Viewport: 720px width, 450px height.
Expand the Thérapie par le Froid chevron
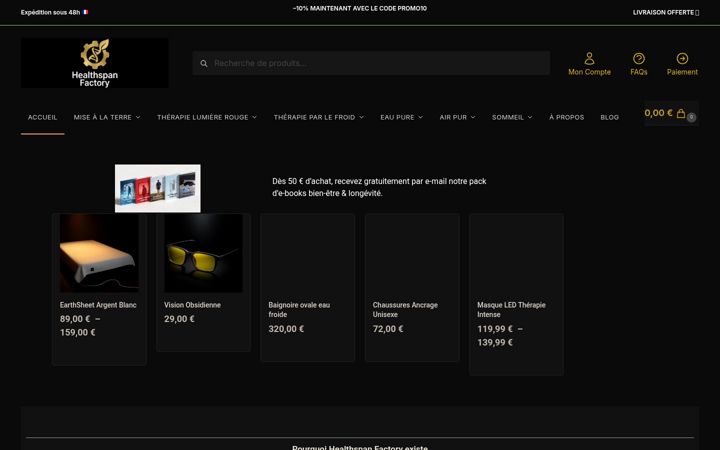coord(361,118)
